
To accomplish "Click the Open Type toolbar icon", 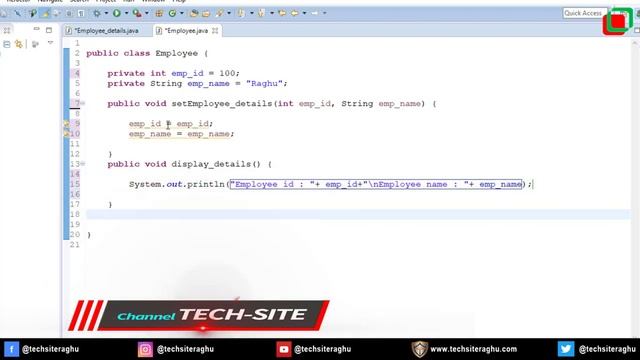I will point(194,13).
